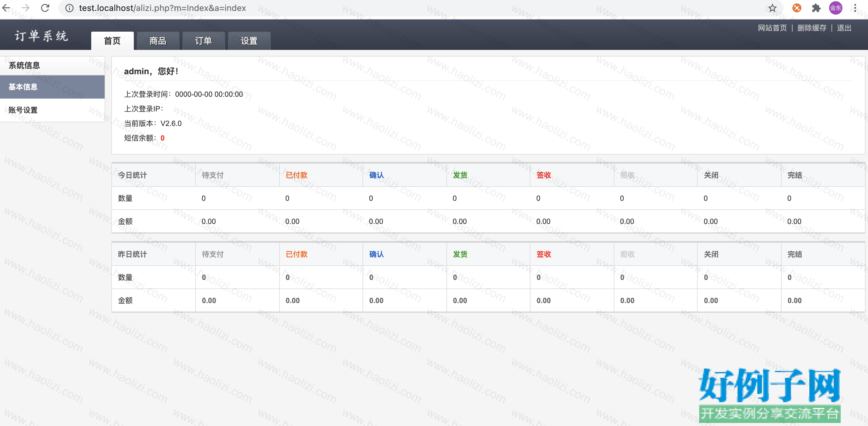
Task: Open the extensions puzzle icon
Action: [816, 8]
